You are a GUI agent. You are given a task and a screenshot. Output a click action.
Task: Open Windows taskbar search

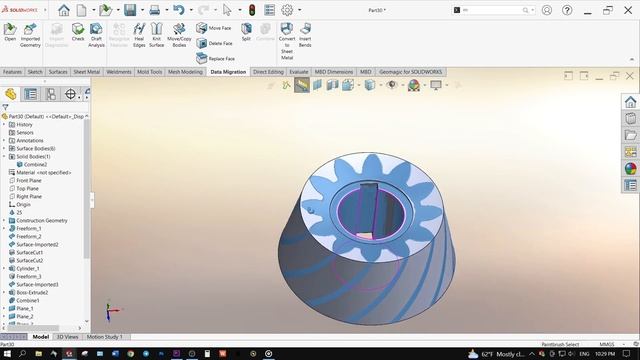click(x=22, y=353)
